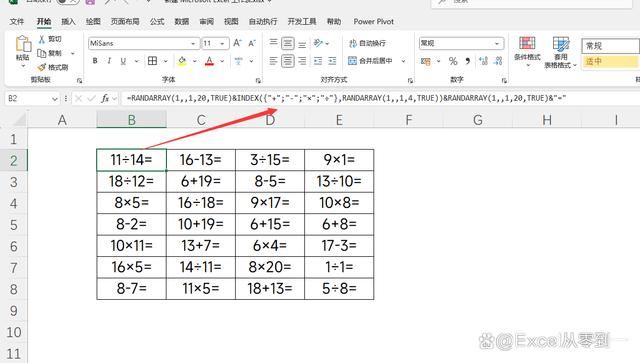Switch to the 公式 (Formulas) tab

pos(157,22)
